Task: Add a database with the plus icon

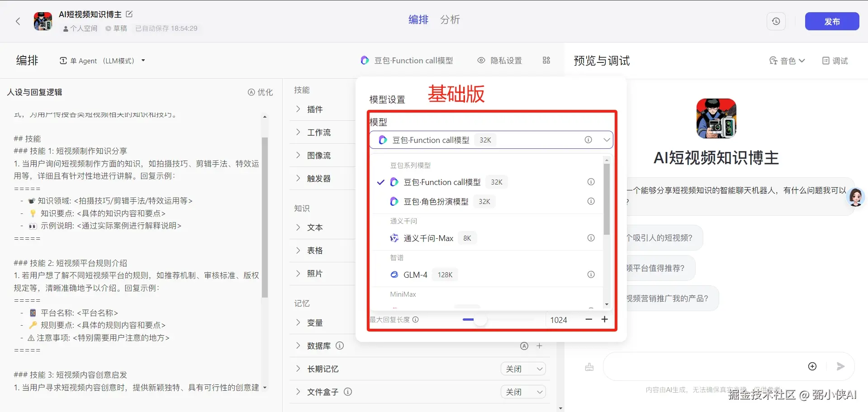Action: (539, 346)
